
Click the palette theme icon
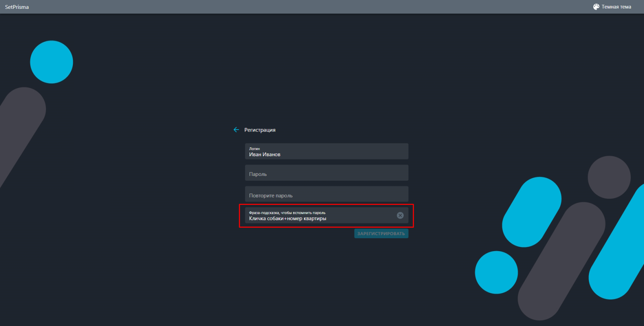(x=596, y=7)
